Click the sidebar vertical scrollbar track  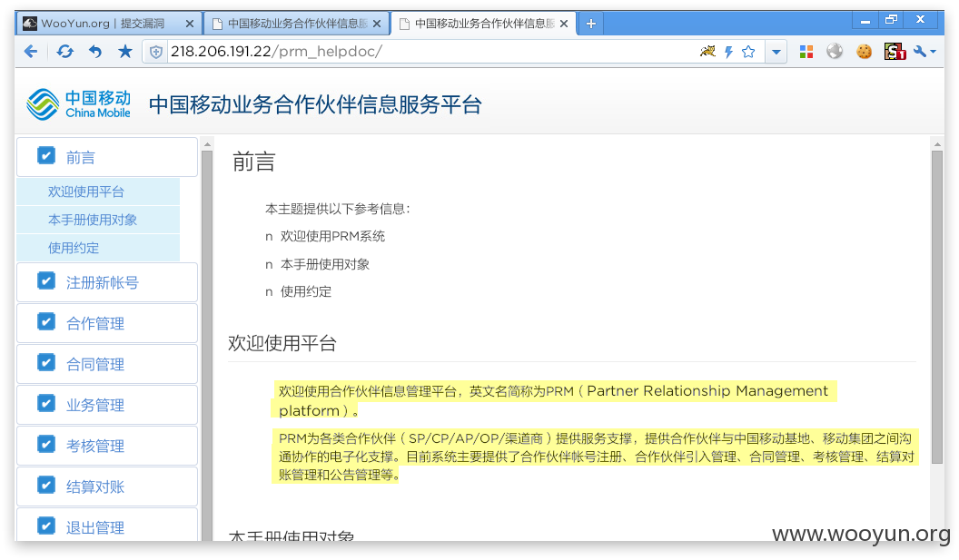pos(207,346)
